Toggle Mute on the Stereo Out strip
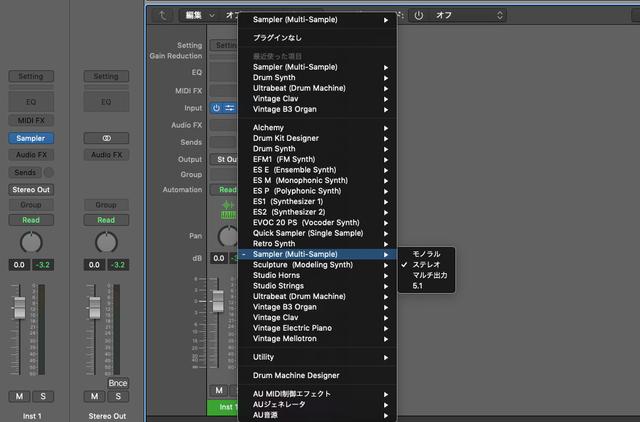This screenshot has height=422, width=640. pyautogui.click(x=94, y=396)
